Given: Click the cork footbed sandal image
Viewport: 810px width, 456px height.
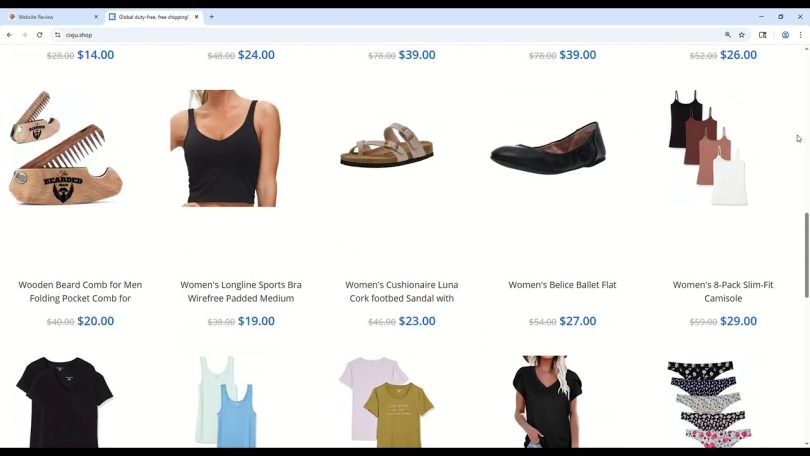Looking at the screenshot, I should [387, 145].
